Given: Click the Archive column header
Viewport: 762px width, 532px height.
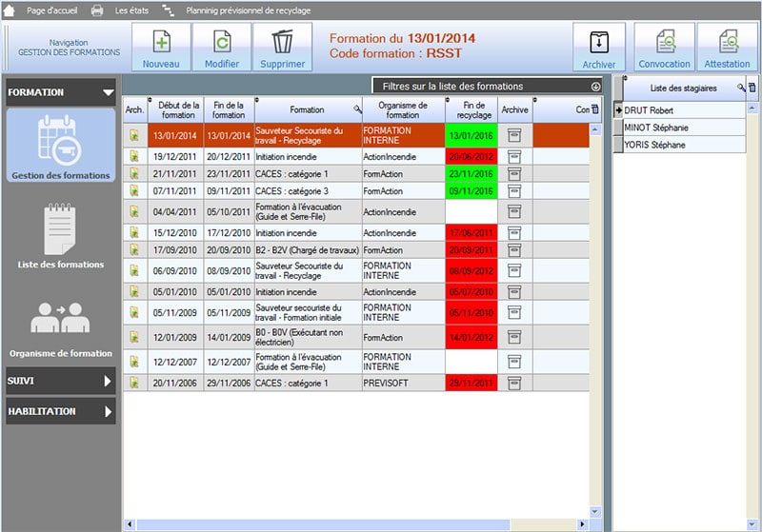Looking at the screenshot, I should [x=515, y=110].
